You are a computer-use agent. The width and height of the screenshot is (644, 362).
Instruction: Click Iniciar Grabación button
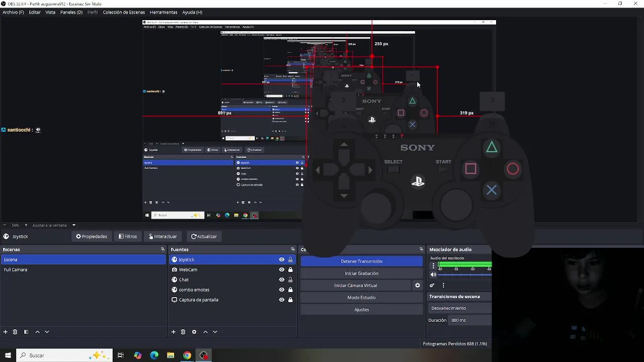[x=362, y=274]
